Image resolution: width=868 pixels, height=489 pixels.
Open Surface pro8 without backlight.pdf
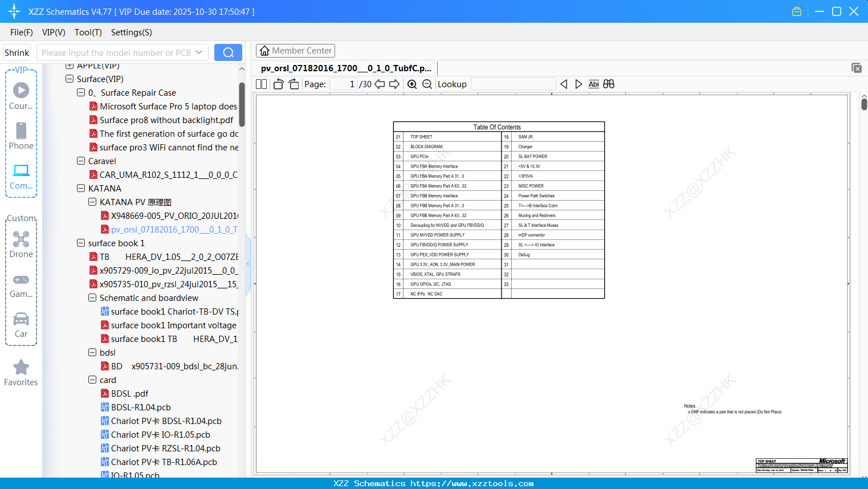pos(161,120)
